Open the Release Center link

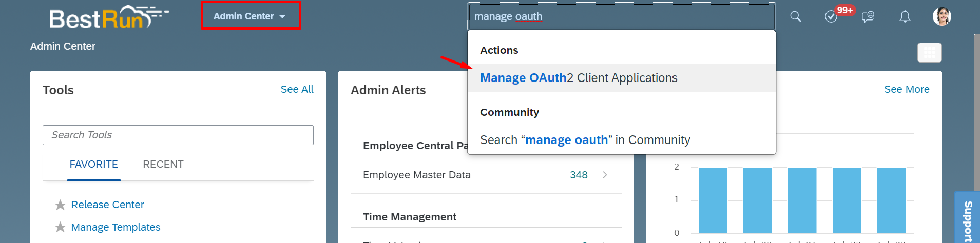point(107,205)
